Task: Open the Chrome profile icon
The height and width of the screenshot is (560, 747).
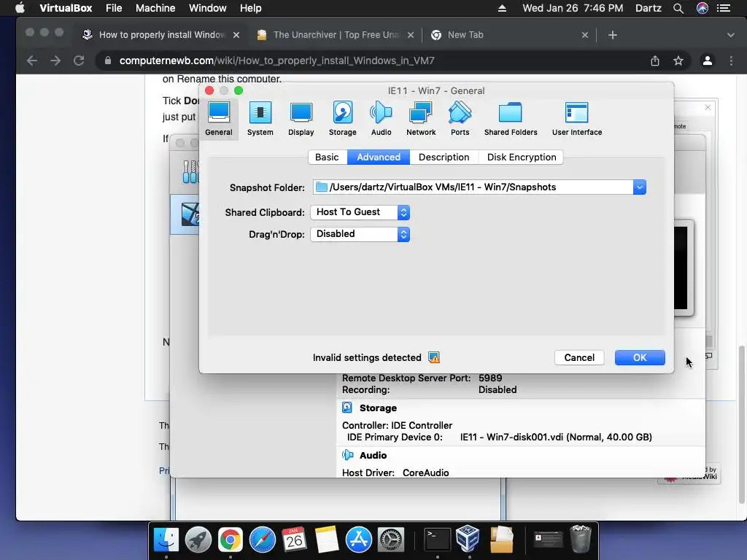Action: pyautogui.click(x=708, y=61)
